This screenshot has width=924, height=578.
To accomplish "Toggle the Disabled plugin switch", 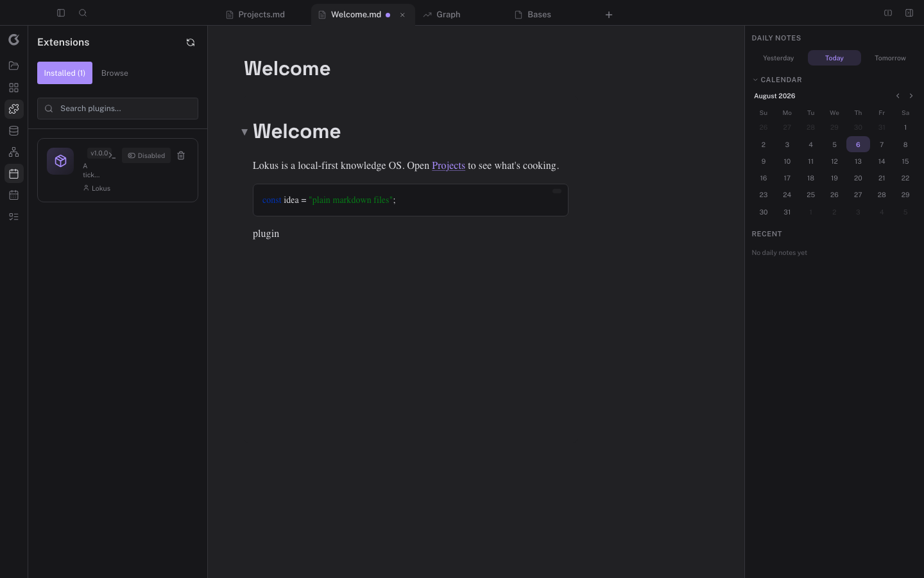I will coord(146,155).
